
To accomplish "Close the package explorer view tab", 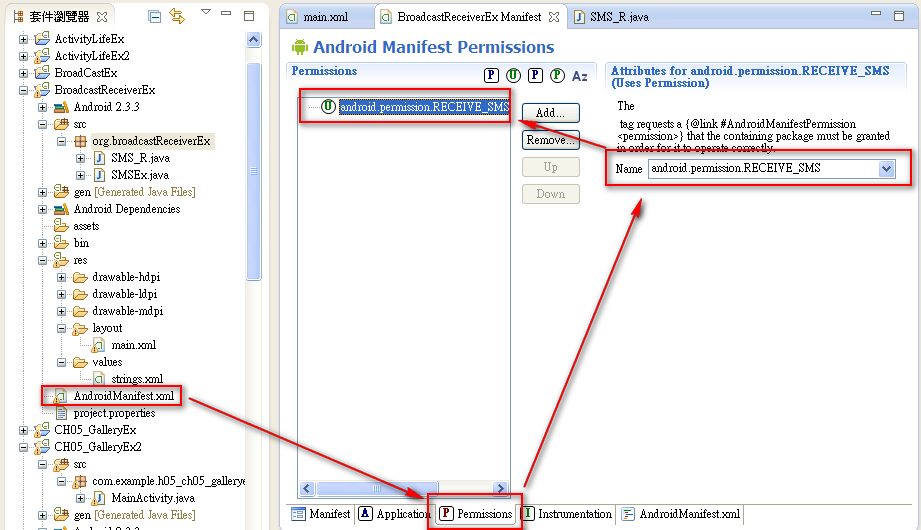I will click(x=102, y=17).
